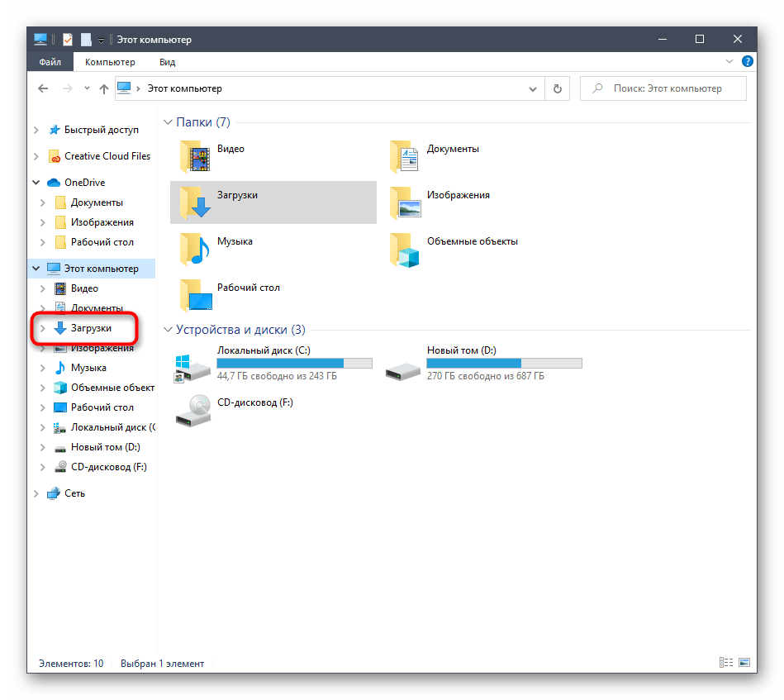Viewport: 784px width, 700px height.
Task: Select Сеть in the navigation pane
Action: tap(74, 493)
